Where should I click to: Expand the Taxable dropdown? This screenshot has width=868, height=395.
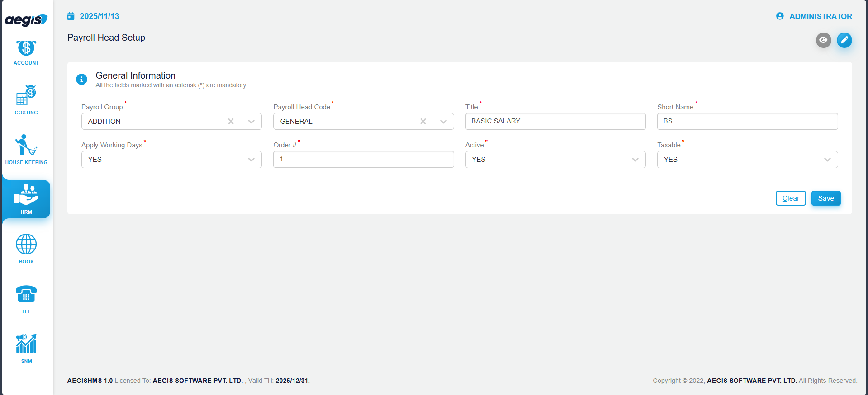(747, 160)
